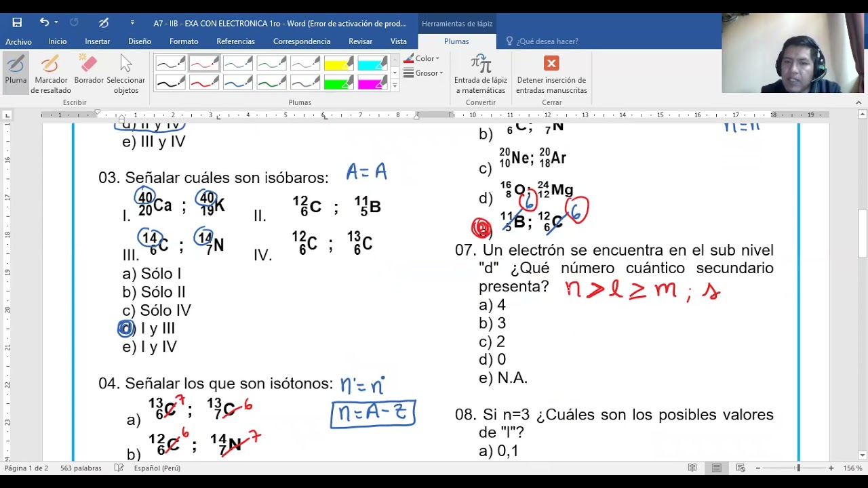The image size is (868, 488).
Task: Click the scrollbar down arrow
Action: click(x=862, y=455)
